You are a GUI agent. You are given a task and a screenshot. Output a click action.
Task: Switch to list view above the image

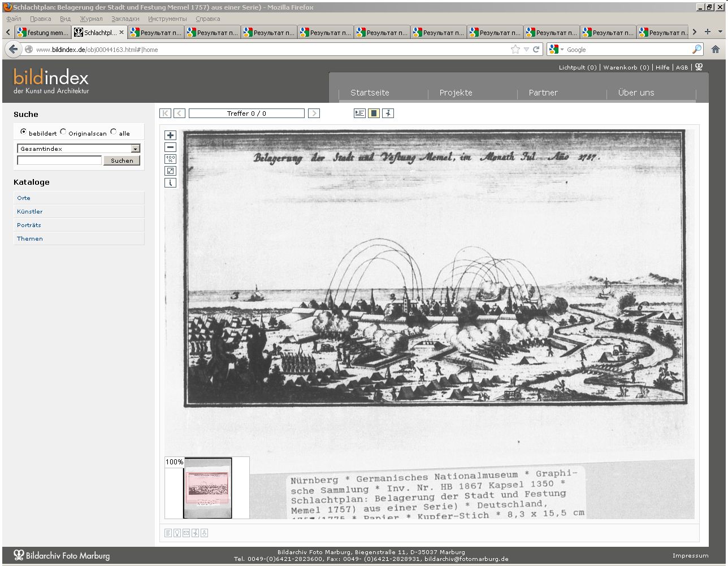pyautogui.click(x=359, y=114)
